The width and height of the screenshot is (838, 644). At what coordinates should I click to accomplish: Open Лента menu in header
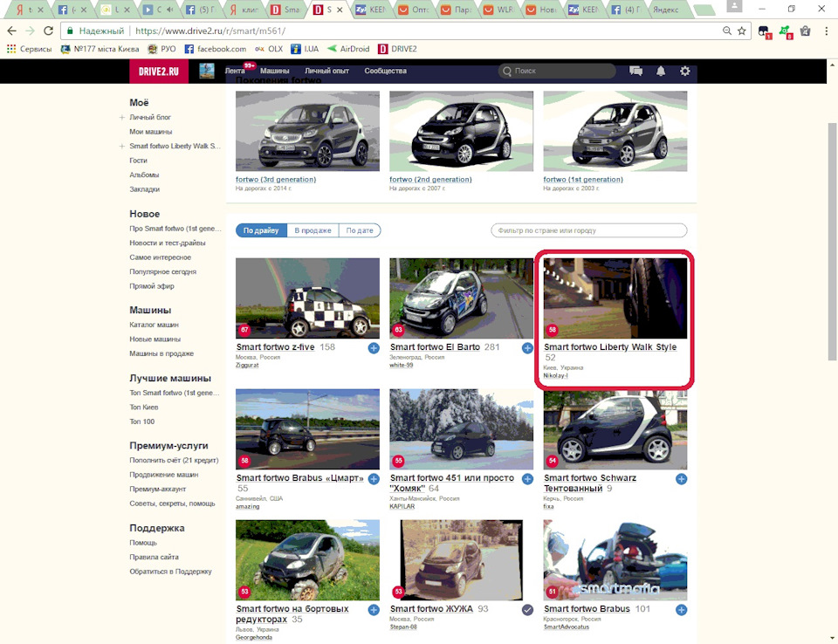pyautogui.click(x=235, y=71)
